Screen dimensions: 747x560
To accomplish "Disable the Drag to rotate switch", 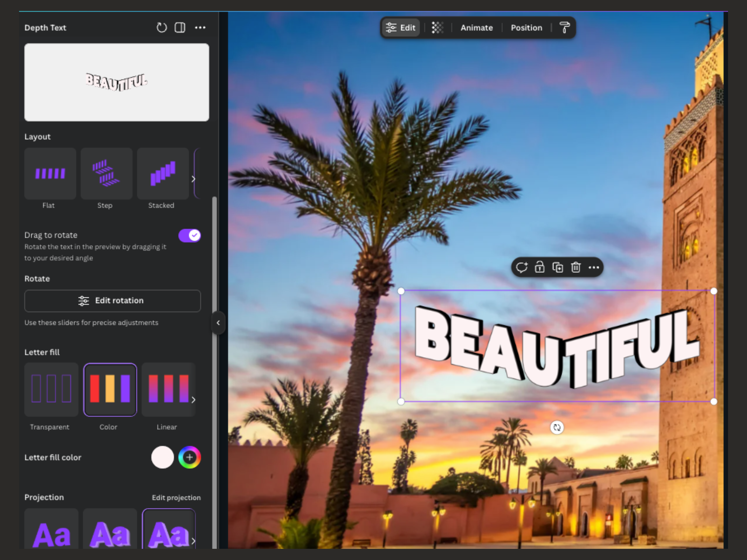I will [x=190, y=235].
